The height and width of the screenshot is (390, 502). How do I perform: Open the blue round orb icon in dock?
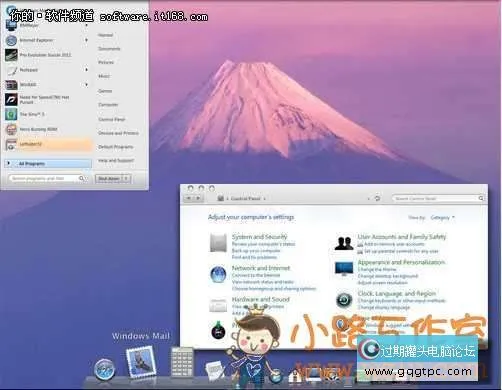tap(104, 369)
